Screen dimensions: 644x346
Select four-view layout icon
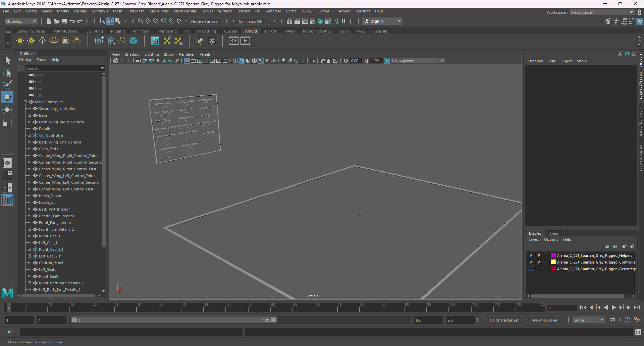click(7, 175)
